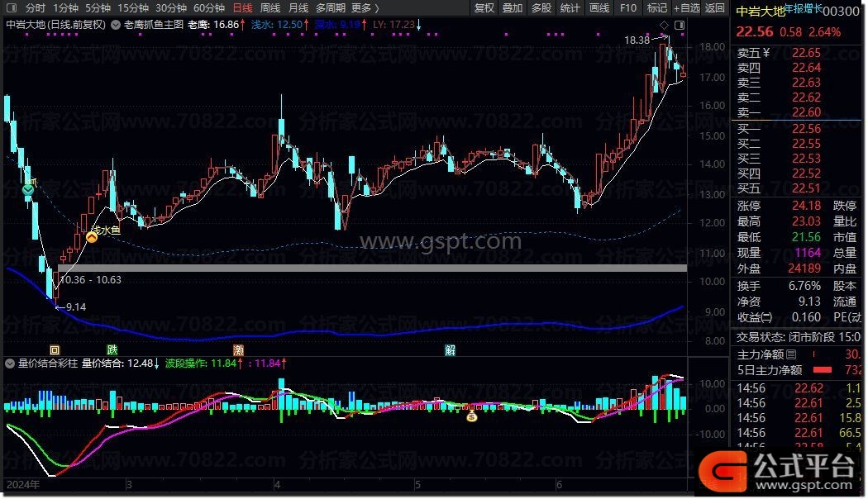Switch to the 周线 weekly chart
Viewport: 868px width, 499px height.
point(270,8)
